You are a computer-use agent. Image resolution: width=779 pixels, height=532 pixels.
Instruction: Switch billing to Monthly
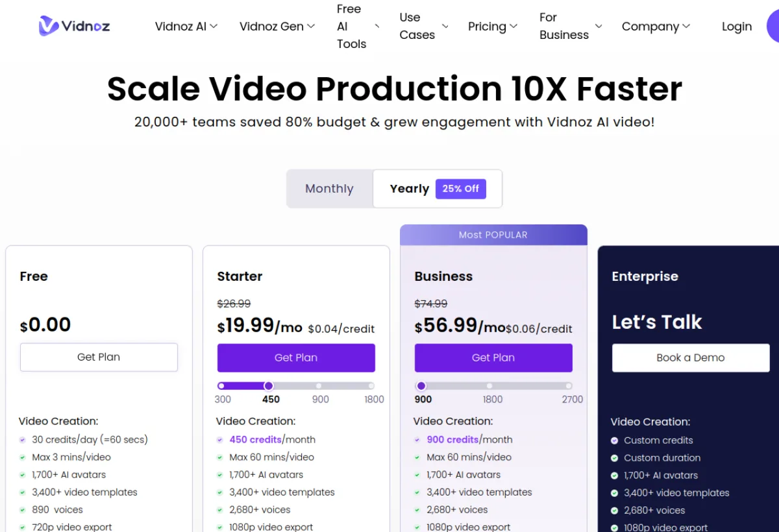330,189
